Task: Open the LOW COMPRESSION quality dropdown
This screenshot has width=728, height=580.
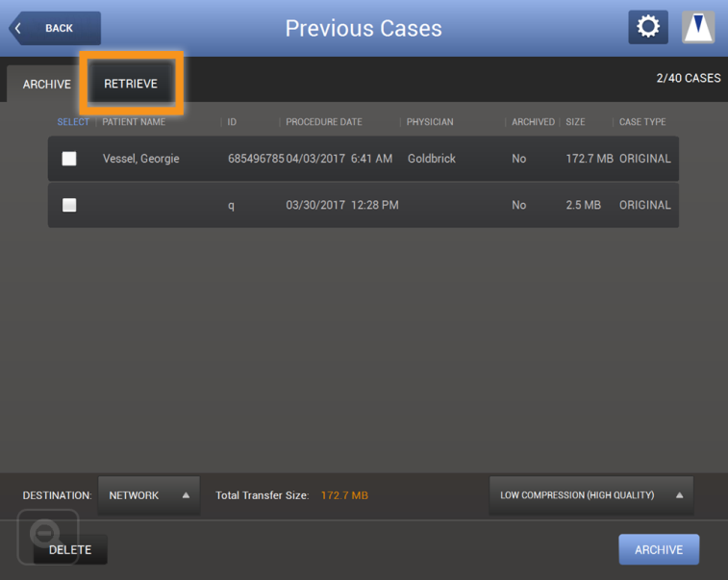Action: pos(591,495)
